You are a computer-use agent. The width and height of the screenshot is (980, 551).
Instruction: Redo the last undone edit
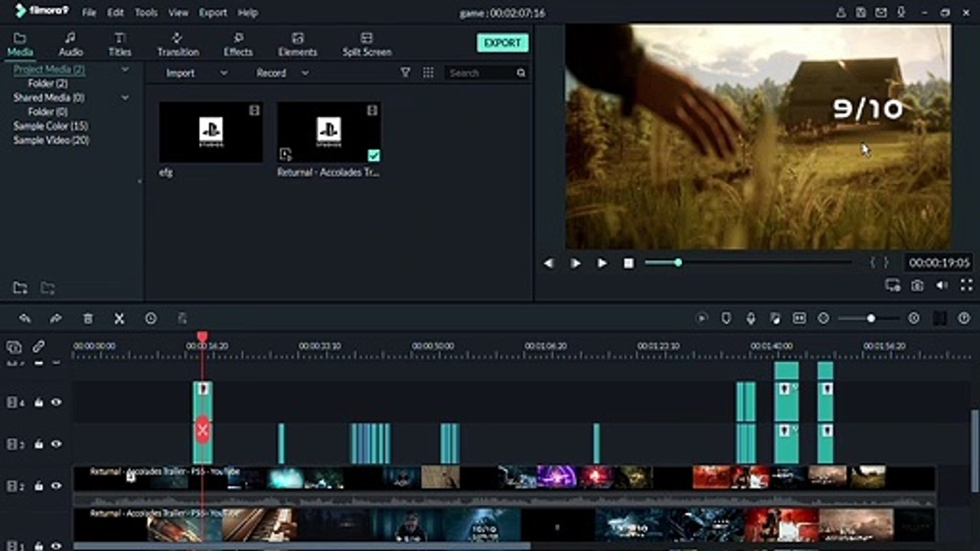[x=55, y=318]
